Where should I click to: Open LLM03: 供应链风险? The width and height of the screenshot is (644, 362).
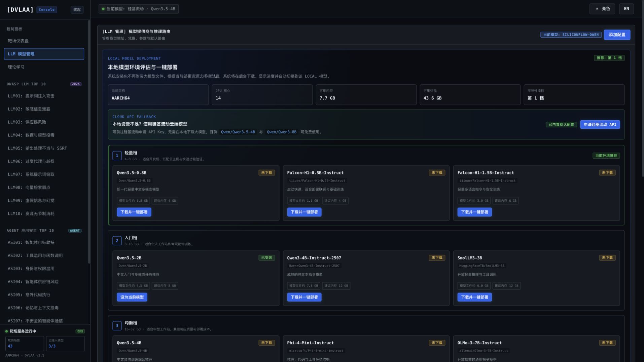[x=44, y=122]
